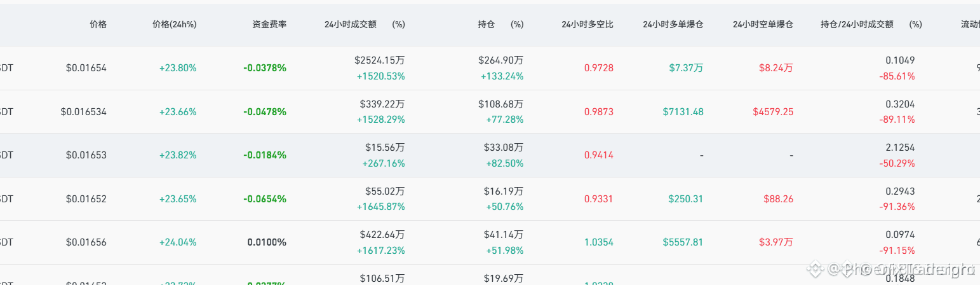This screenshot has width=980, height=285.
Task: Sort by 价格(24h%) column header
Action: click(x=175, y=24)
